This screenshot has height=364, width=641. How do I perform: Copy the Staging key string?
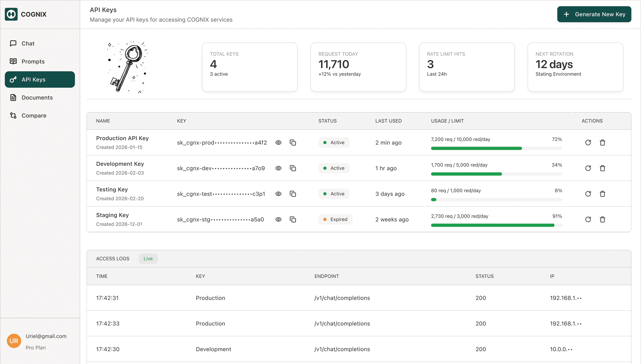point(293,219)
